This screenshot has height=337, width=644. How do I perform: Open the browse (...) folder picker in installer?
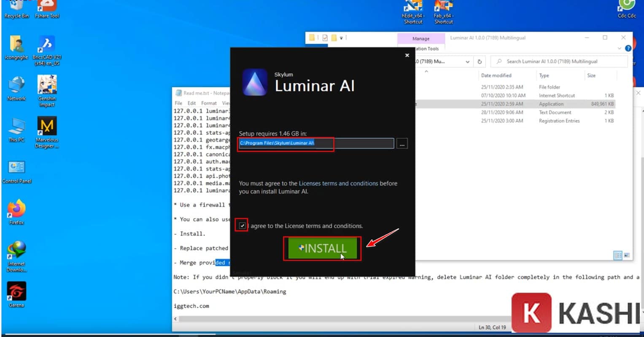pyautogui.click(x=401, y=143)
